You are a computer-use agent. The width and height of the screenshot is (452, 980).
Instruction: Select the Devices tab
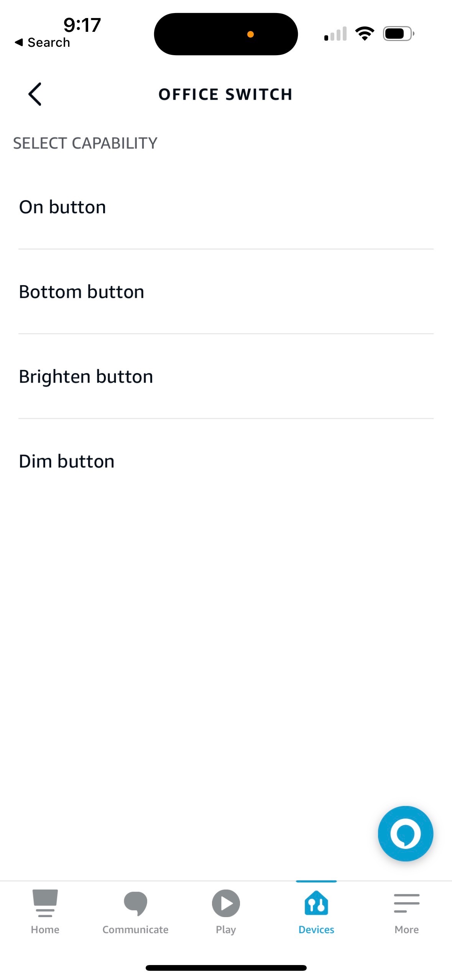[x=316, y=911]
